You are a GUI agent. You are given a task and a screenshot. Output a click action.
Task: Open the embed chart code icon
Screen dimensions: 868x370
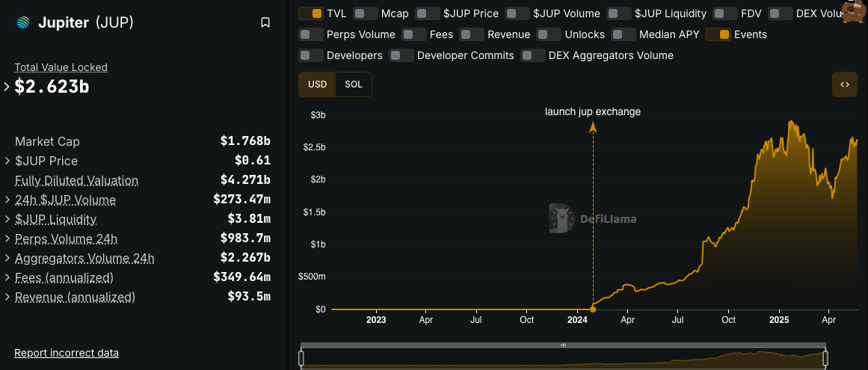(x=844, y=84)
